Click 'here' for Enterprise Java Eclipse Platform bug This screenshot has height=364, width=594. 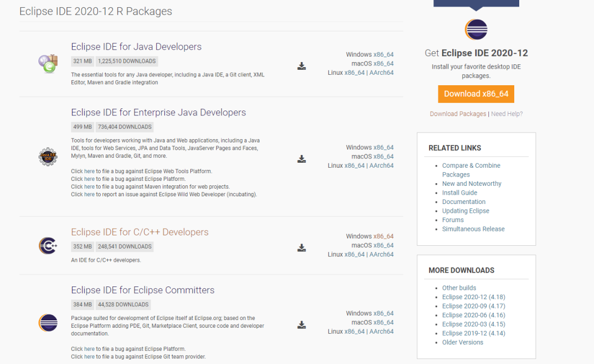(x=90, y=179)
